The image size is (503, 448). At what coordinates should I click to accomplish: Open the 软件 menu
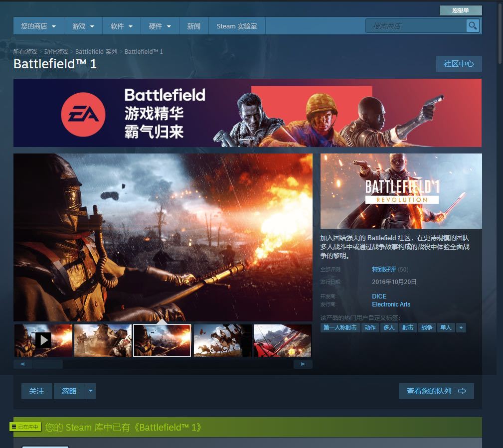(121, 26)
